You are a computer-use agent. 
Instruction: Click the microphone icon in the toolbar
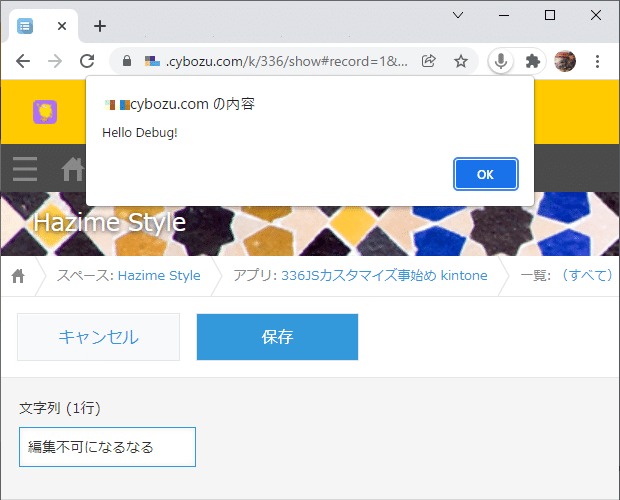[501, 61]
